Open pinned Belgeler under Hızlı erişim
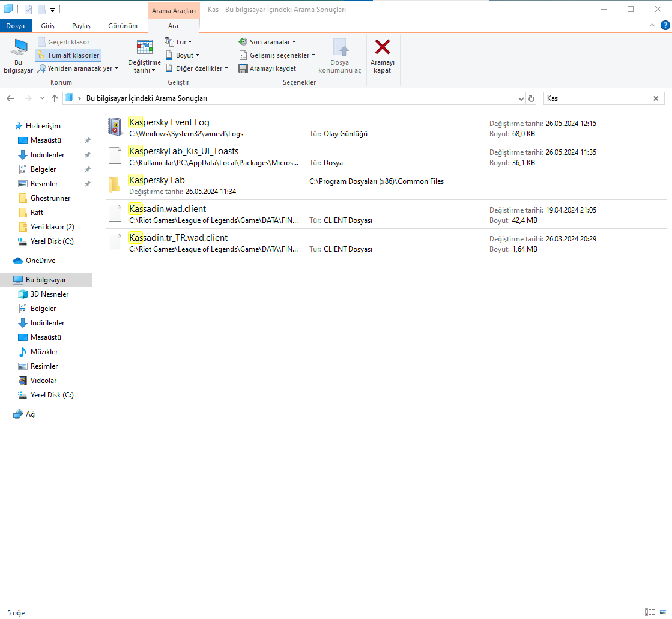This screenshot has height=619, width=672. pyautogui.click(x=43, y=169)
